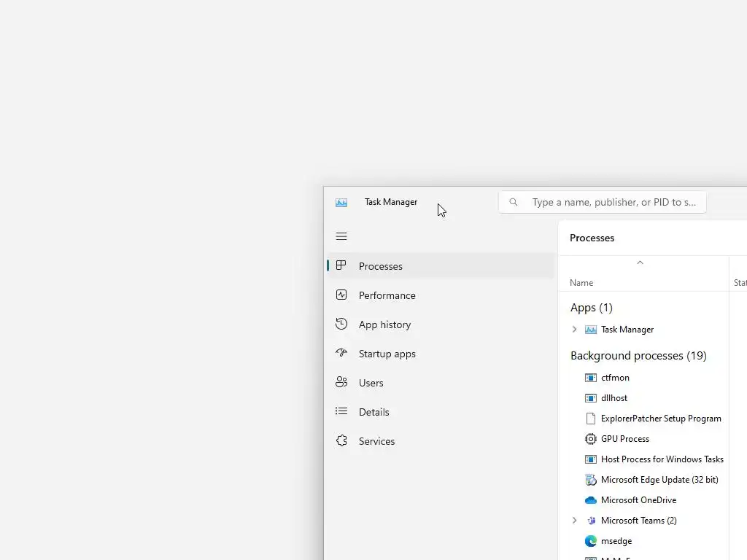Expand the Task Manager app entry

click(x=574, y=330)
